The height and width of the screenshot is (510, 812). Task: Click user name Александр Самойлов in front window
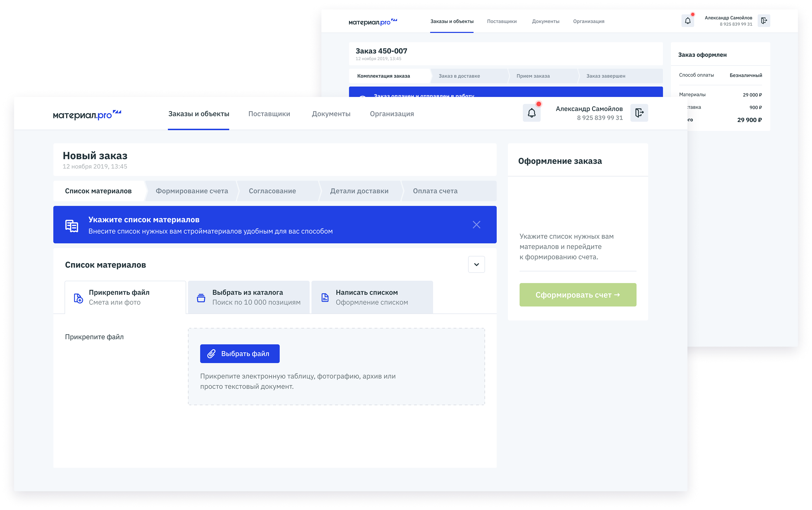click(589, 109)
